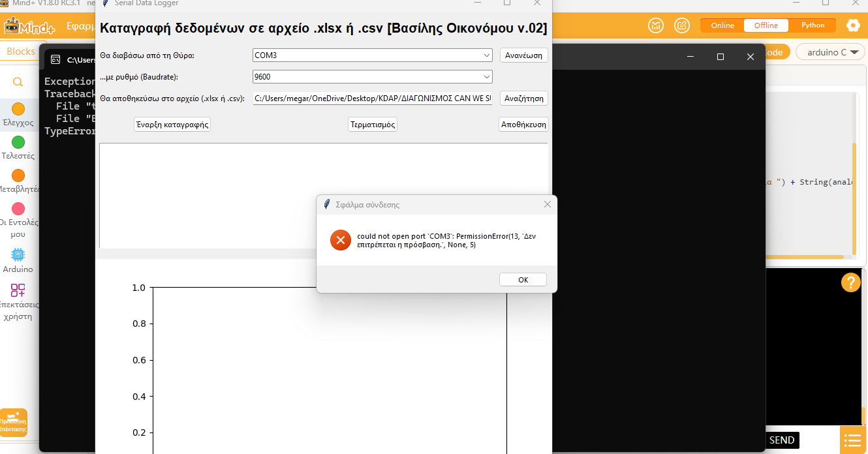This screenshot has width=868, height=454.
Task: Click the Ανανέωση refresh ports button
Action: [523, 55]
